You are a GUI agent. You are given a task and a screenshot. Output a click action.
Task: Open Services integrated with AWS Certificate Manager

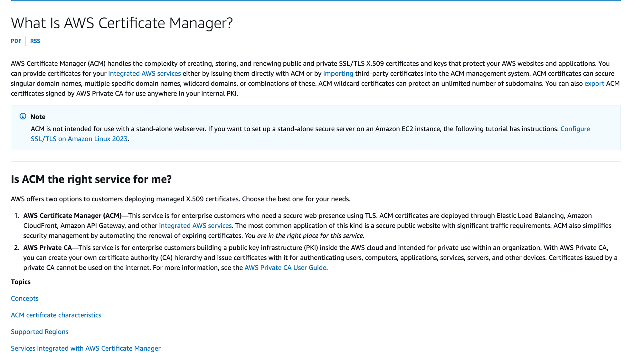pyautogui.click(x=86, y=348)
